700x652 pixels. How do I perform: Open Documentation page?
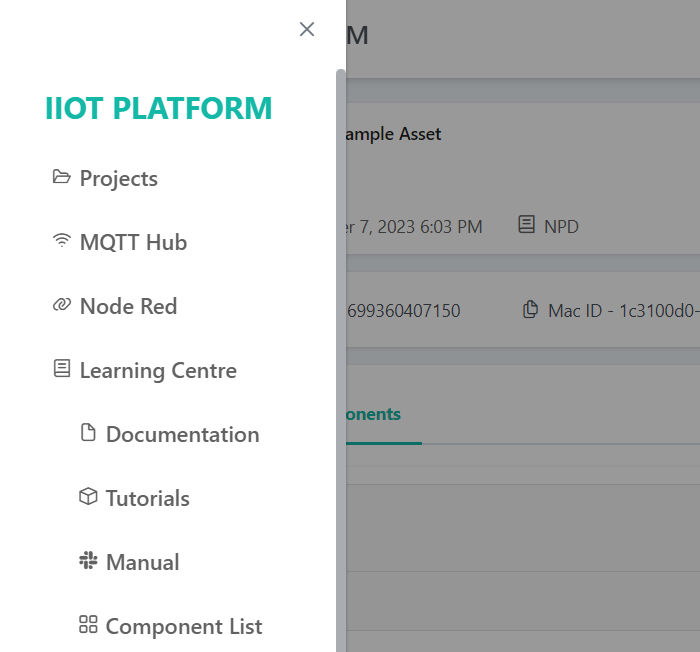(183, 435)
